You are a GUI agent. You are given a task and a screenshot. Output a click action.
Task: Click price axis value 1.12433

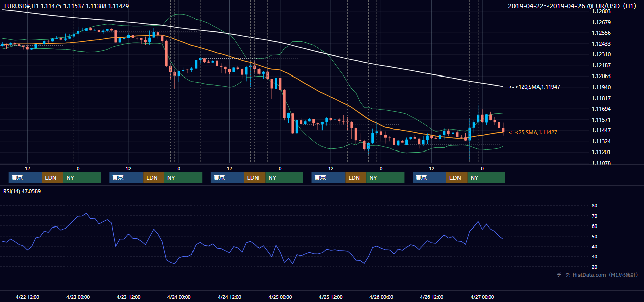pyautogui.click(x=602, y=44)
